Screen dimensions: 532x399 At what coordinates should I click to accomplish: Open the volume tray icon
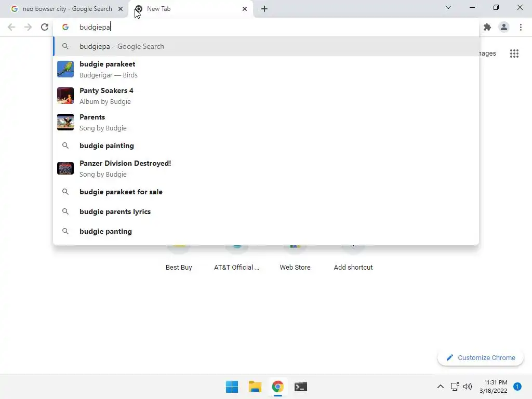(x=468, y=387)
